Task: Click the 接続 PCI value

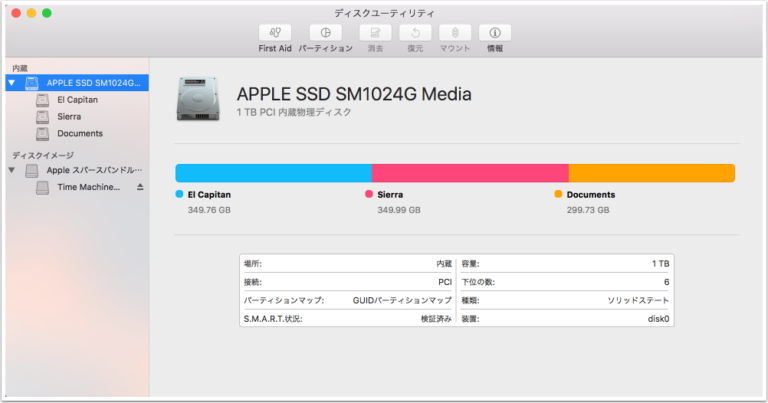Action: click(445, 282)
